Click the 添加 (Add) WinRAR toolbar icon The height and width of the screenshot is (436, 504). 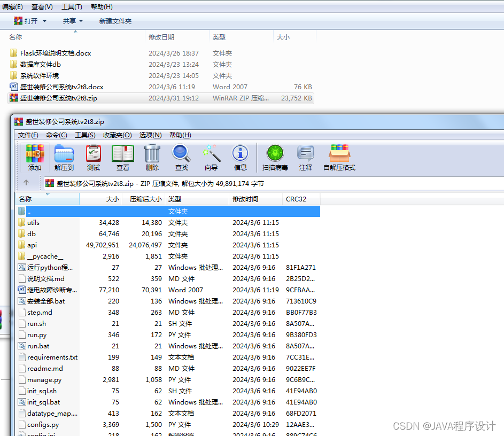pos(35,158)
